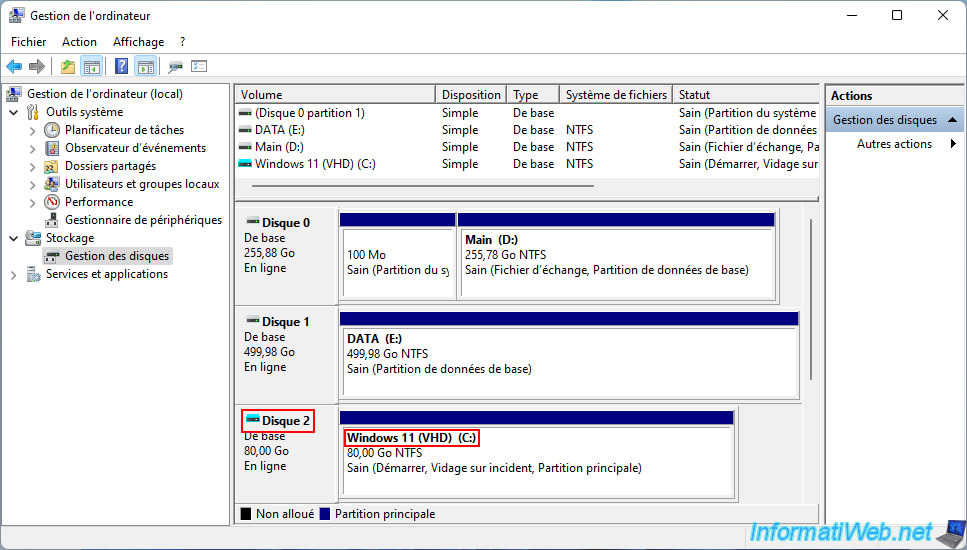Click the black Non alloué legend swatch
This screenshot has height=550, width=967.
click(x=245, y=514)
